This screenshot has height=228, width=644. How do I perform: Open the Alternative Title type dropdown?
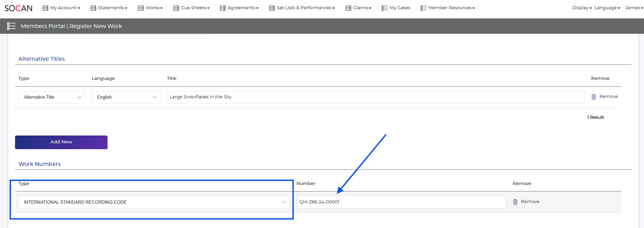tap(52, 97)
